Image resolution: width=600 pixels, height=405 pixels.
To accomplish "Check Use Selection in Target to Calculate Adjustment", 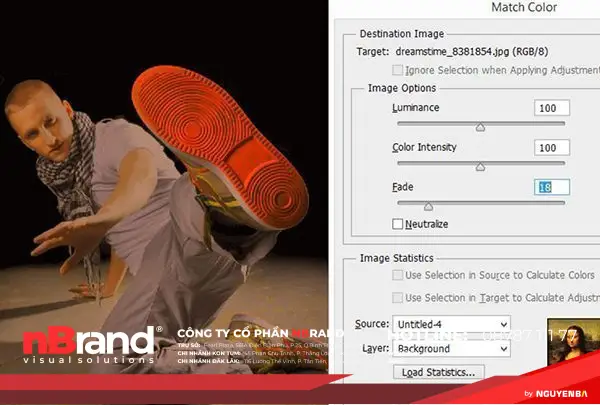I will [398, 297].
